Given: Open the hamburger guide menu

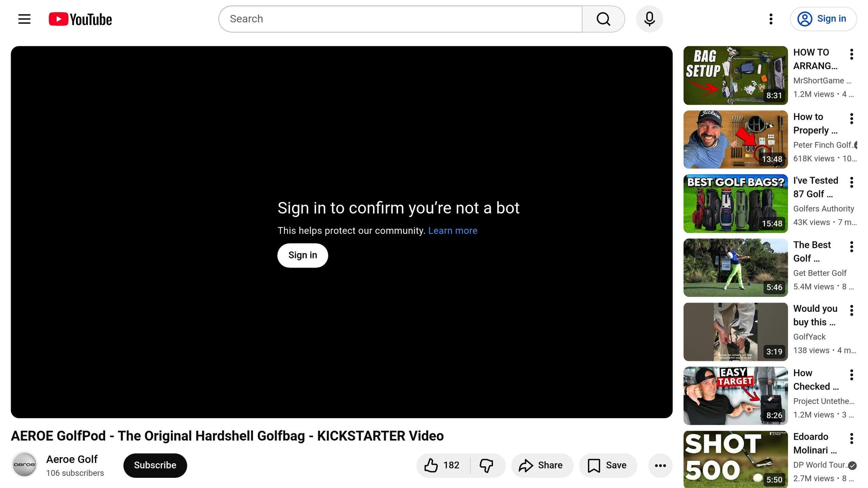Looking at the screenshot, I should coord(24,19).
